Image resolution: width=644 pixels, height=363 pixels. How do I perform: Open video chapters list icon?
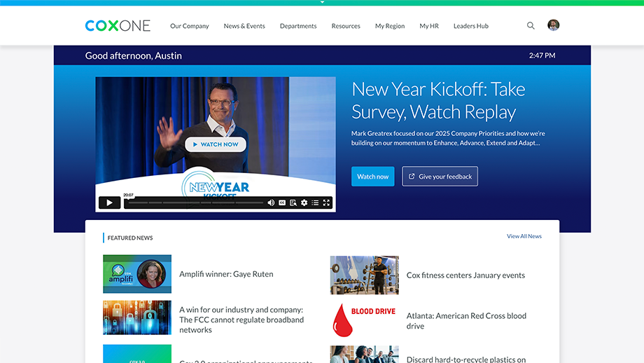(315, 203)
